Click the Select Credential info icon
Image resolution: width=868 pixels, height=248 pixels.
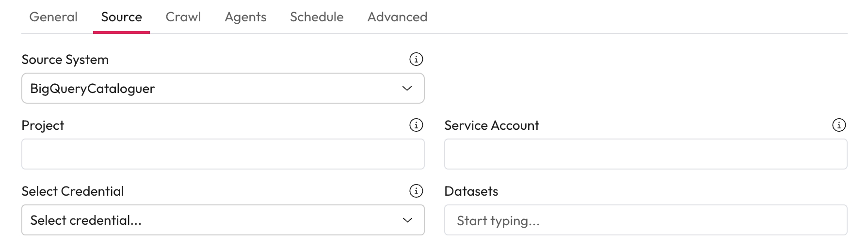pyautogui.click(x=416, y=191)
